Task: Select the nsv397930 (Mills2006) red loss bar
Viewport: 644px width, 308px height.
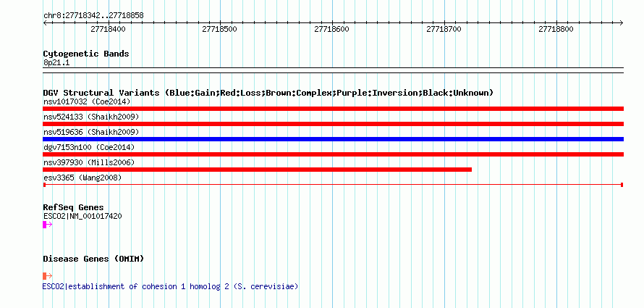Action: point(257,170)
